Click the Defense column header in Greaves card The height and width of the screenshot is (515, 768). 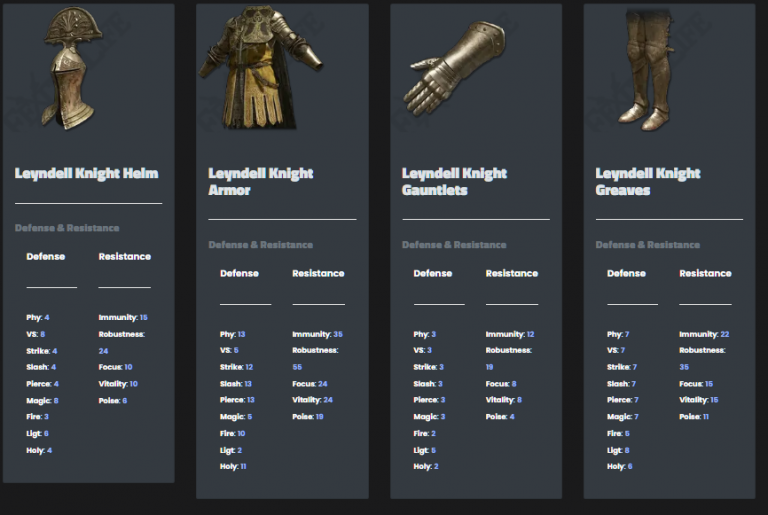click(x=626, y=273)
